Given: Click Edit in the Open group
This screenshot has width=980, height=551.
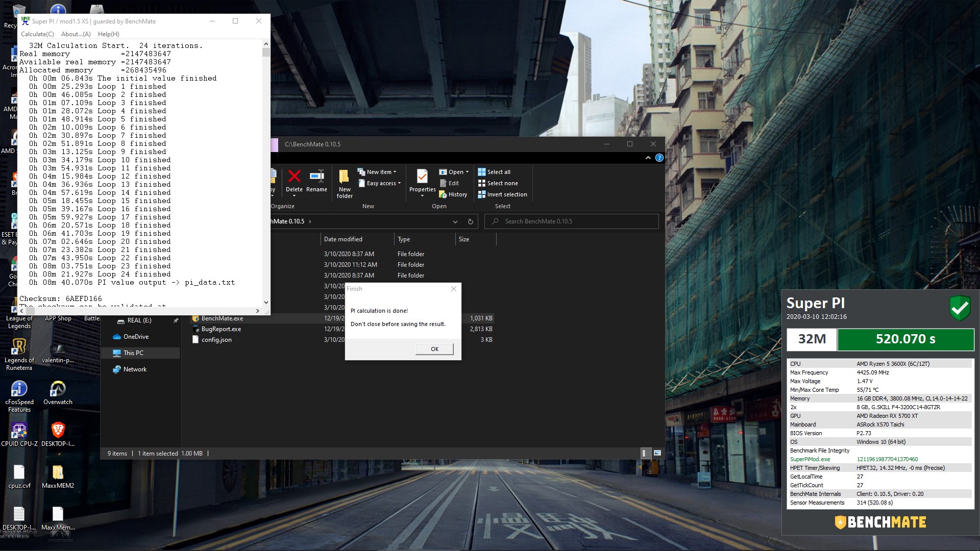Looking at the screenshot, I should (x=449, y=183).
